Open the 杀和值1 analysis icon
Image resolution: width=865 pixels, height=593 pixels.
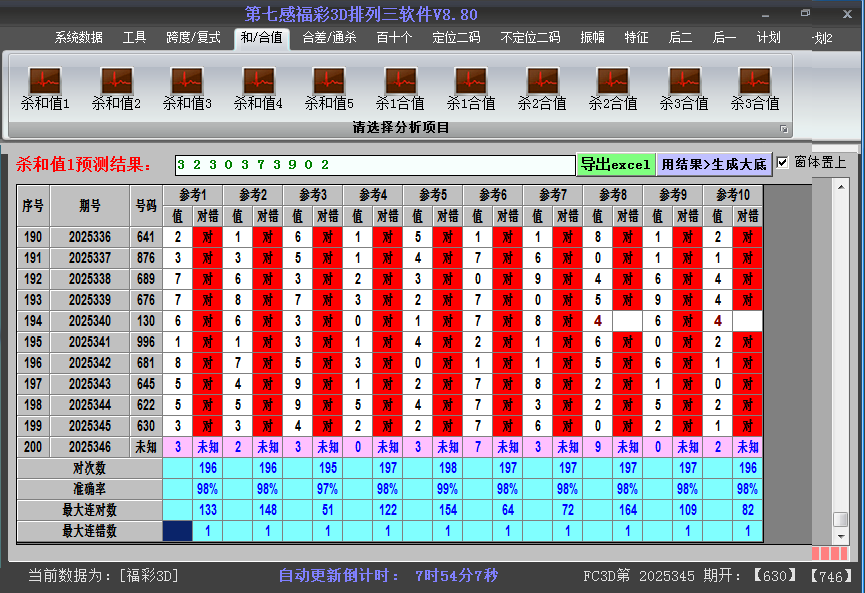(x=45, y=81)
